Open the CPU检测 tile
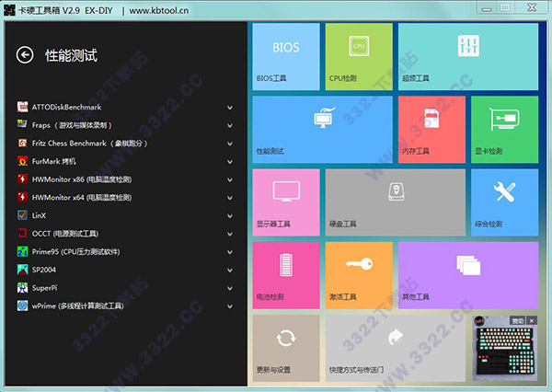 359,57
